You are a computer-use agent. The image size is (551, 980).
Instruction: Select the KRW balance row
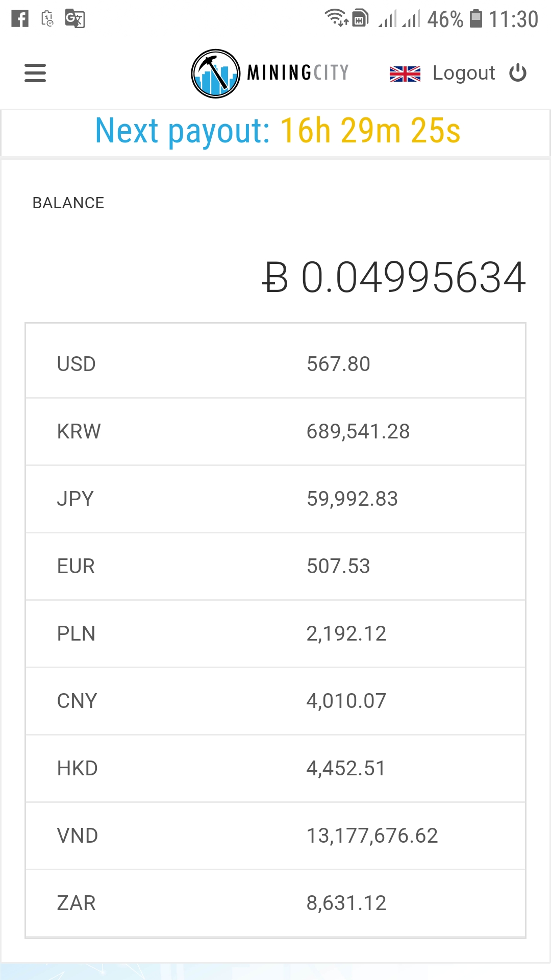[x=275, y=431]
